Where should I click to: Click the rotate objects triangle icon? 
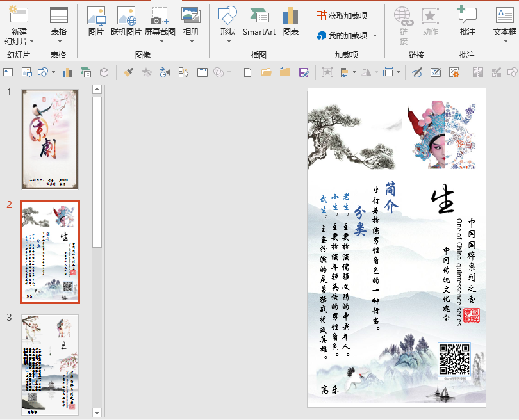coord(366,72)
